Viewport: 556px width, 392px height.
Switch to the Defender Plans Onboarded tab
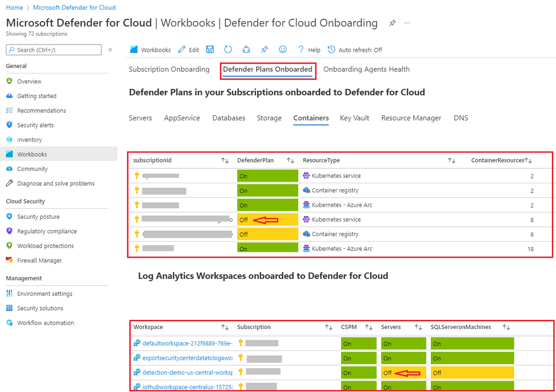pyautogui.click(x=268, y=69)
